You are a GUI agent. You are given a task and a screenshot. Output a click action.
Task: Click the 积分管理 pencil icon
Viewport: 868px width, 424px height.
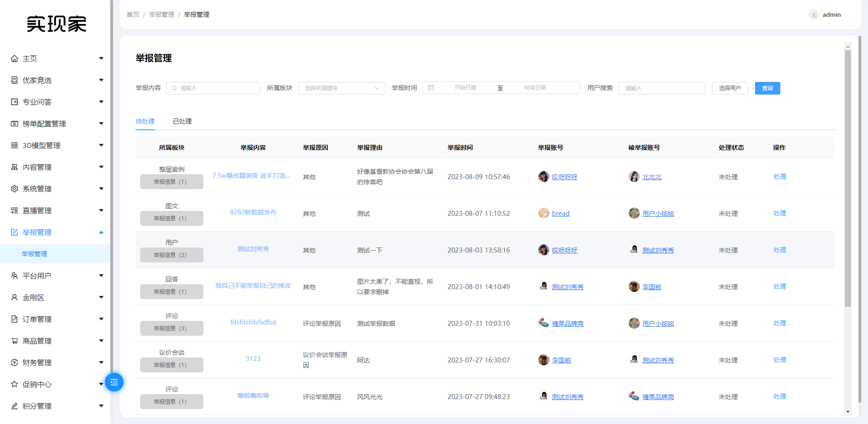click(x=14, y=406)
